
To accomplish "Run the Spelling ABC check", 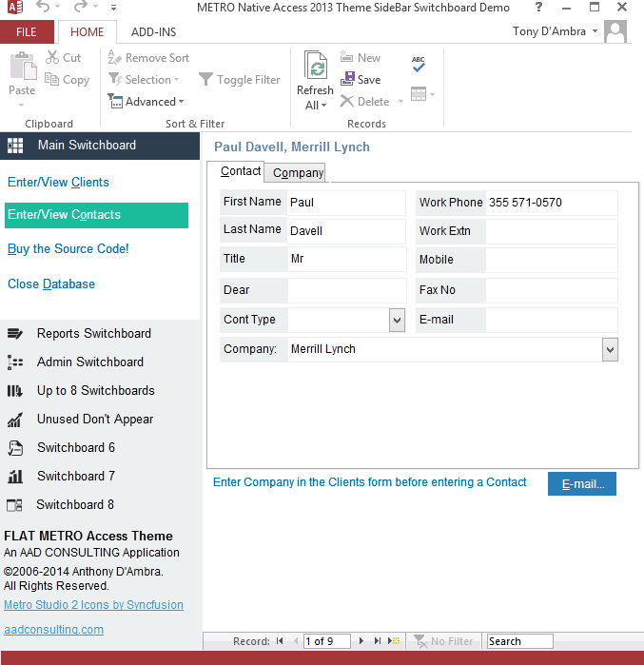I will (x=419, y=64).
